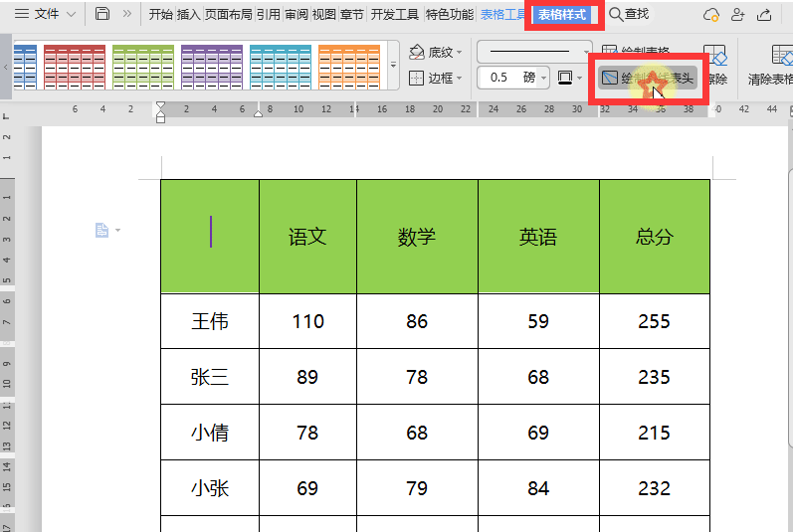Image resolution: width=793 pixels, height=532 pixels.
Task: Click the save document icon
Action: click(102, 14)
